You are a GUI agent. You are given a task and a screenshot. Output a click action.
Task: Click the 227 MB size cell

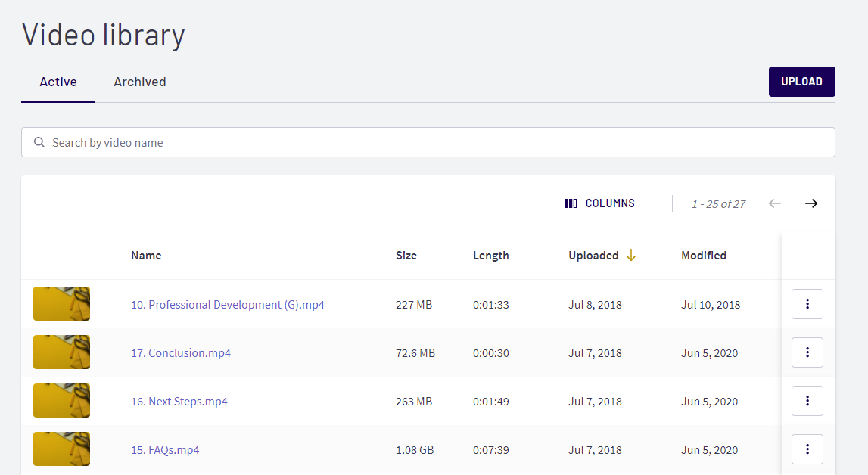pyautogui.click(x=414, y=305)
